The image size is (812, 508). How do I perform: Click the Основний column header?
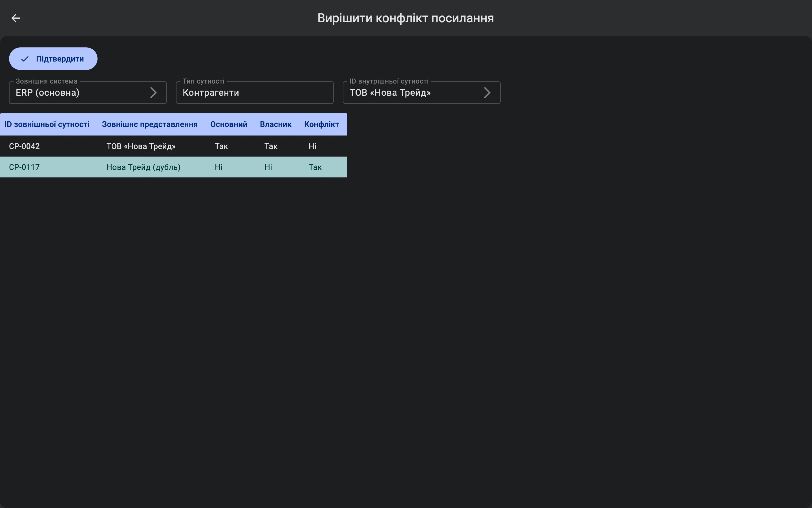229,124
